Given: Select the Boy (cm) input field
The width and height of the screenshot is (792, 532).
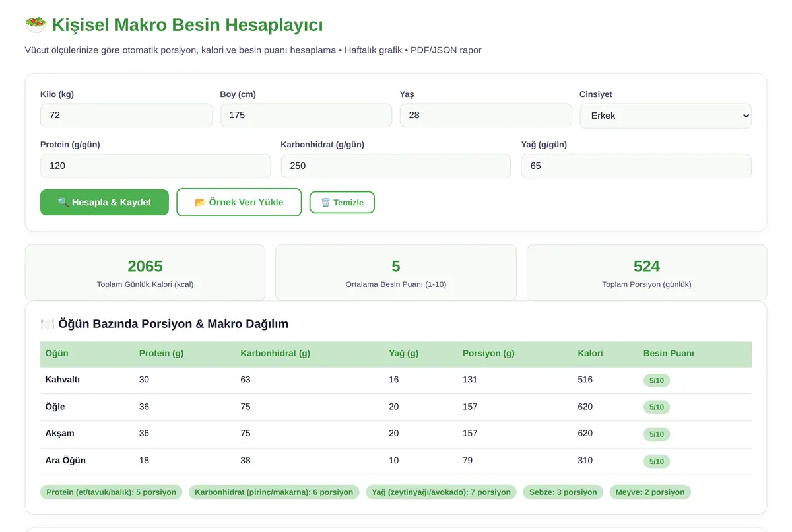Looking at the screenshot, I should pos(306,115).
